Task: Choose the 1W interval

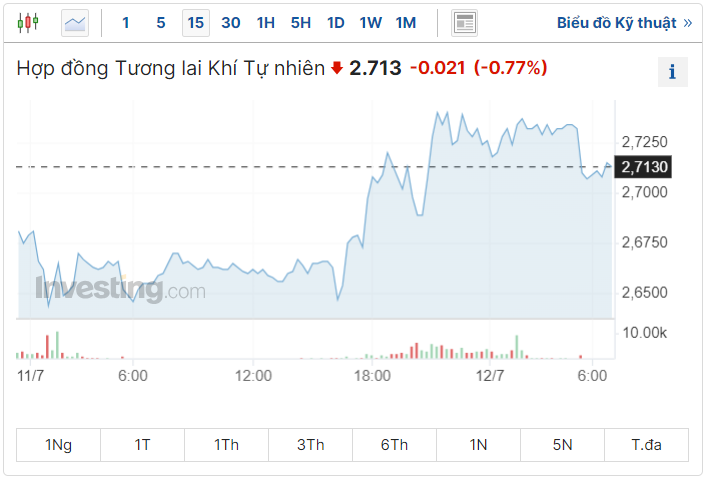Action: point(370,22)
